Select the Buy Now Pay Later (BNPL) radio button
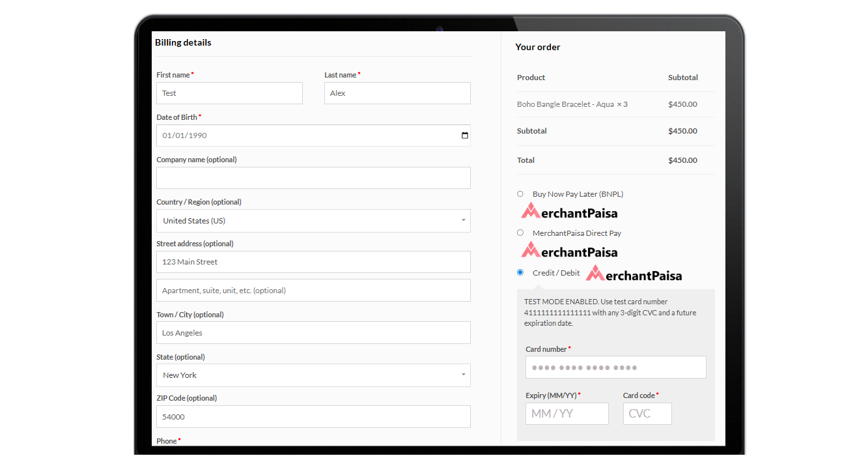The width and height of the screenshot is (868, 458). click(520, 193)
